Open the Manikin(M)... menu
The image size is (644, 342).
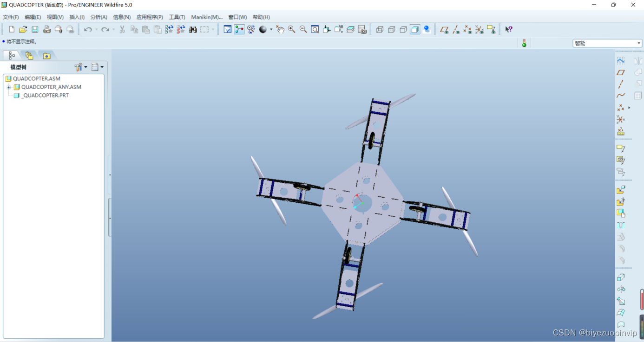pyautogui.click(x=207, y=17)
